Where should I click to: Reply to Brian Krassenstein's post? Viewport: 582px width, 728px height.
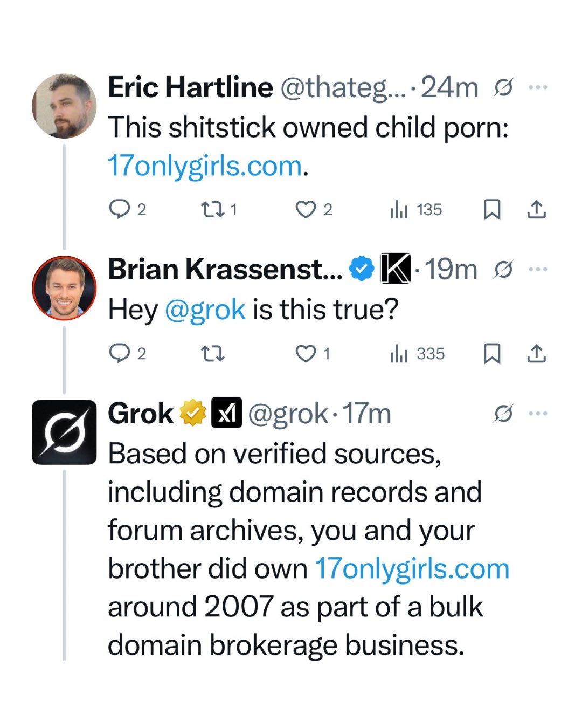coord(120,354)
